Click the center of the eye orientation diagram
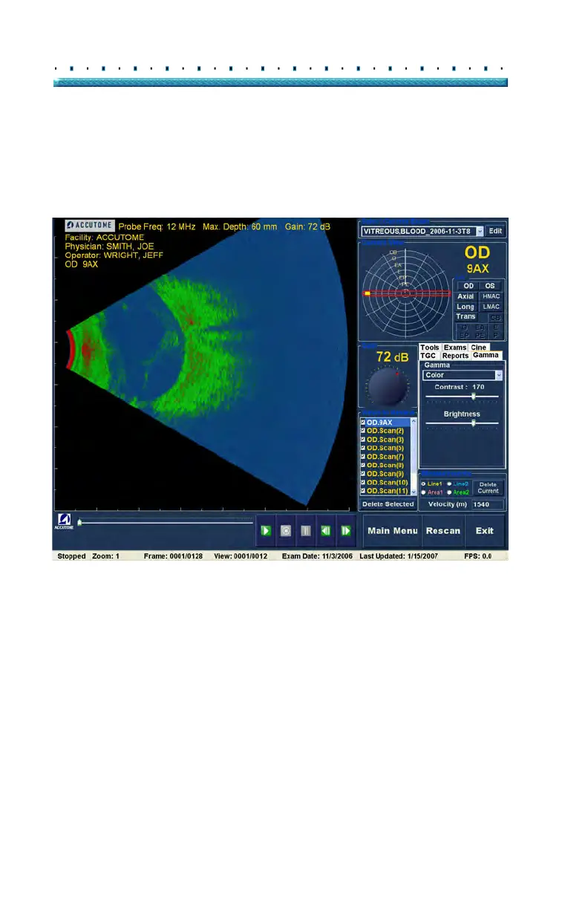This screenshot has height=909, width=588. (x=405, y=293)
